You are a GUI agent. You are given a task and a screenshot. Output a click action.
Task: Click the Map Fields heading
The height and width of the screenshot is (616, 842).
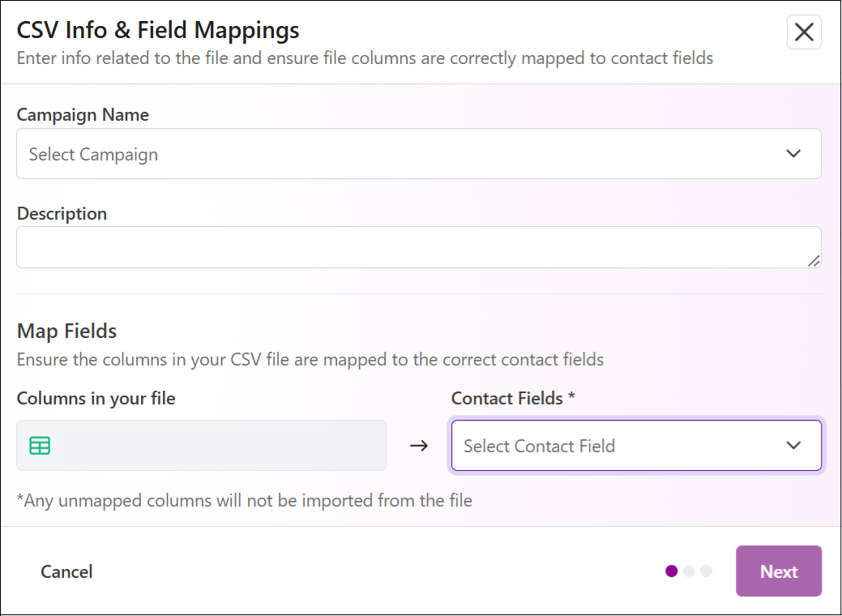coord(66,331)
